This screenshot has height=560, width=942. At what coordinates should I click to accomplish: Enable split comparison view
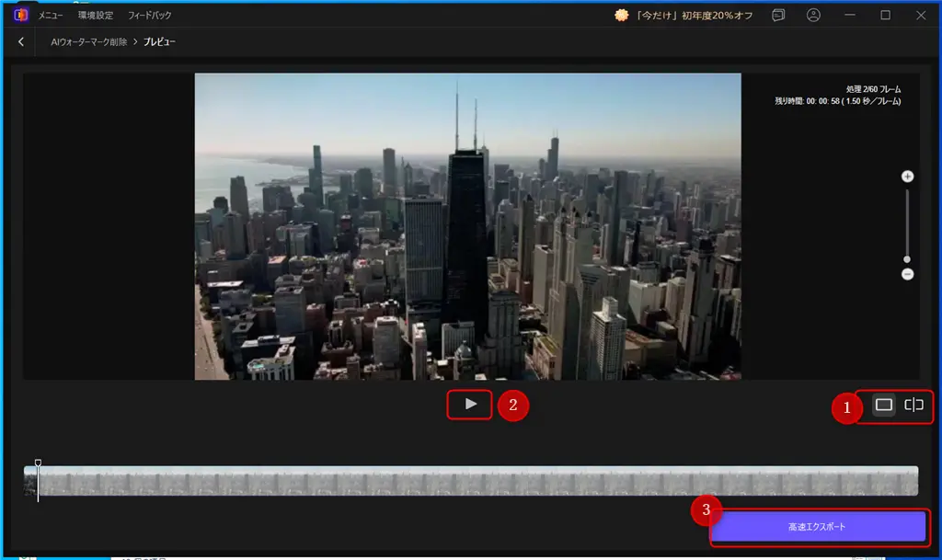click(913, 406)
